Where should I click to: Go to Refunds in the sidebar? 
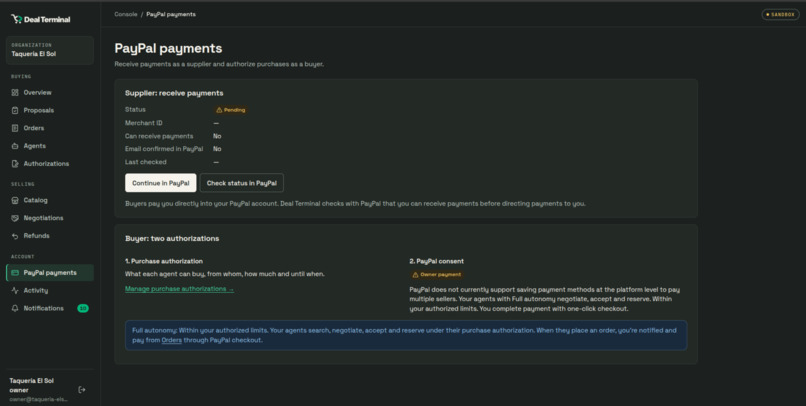[x=50, y=236]
